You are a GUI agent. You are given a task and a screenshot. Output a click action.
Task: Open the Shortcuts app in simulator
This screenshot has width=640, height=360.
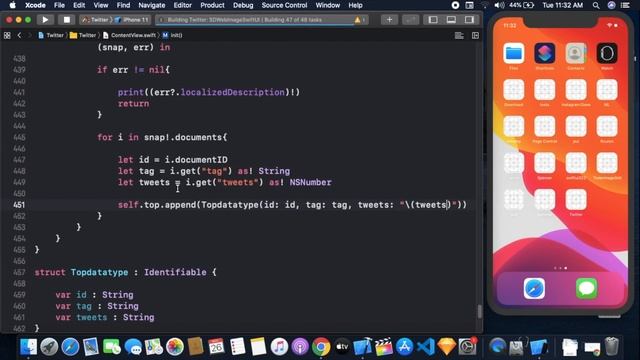(x=545, y=53)
